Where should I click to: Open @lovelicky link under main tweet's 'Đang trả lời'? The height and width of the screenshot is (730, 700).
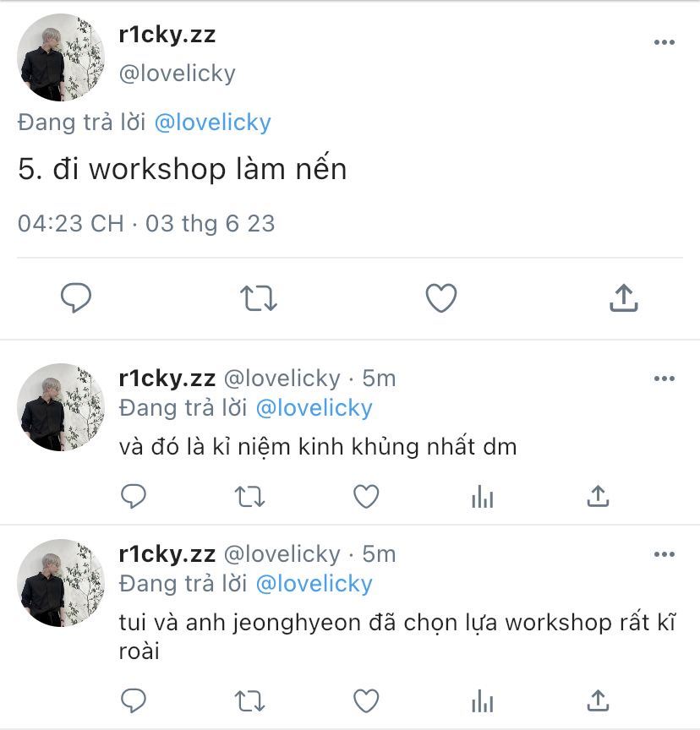[x=212, y=123]
